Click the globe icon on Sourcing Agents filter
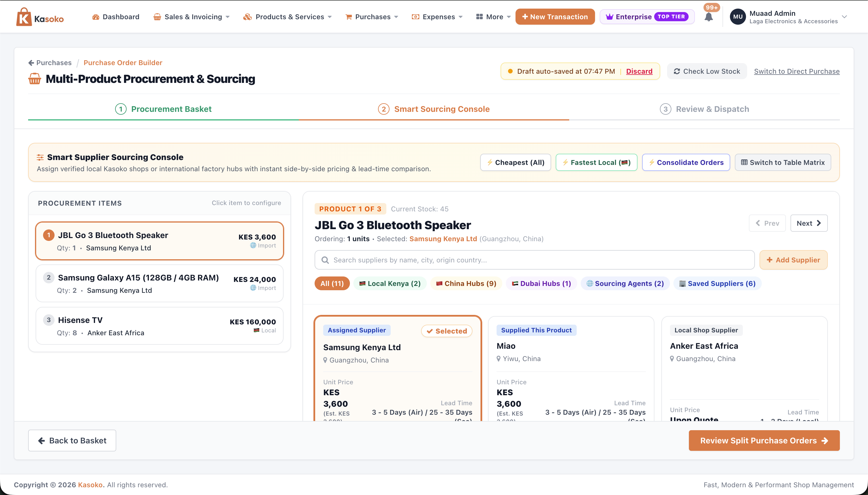Screen dimensions: 868x495 (590, 284)
